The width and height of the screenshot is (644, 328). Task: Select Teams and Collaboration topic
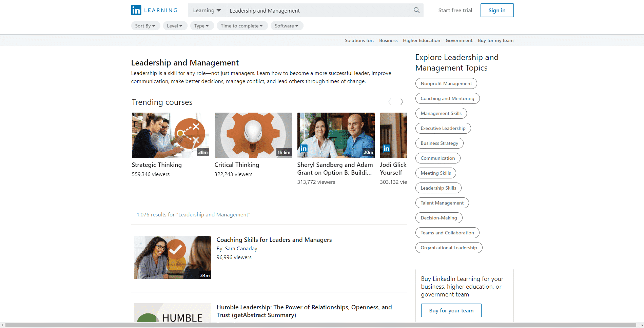(447, 233)
